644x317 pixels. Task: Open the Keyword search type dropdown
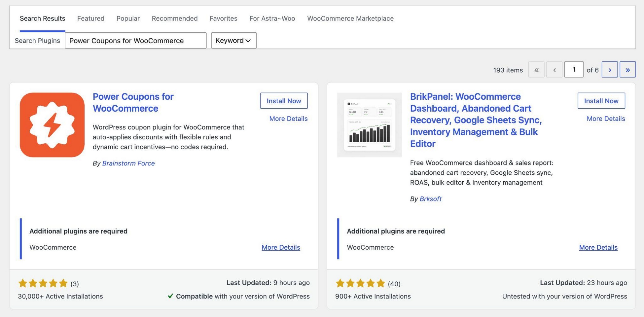coord(234,40)
